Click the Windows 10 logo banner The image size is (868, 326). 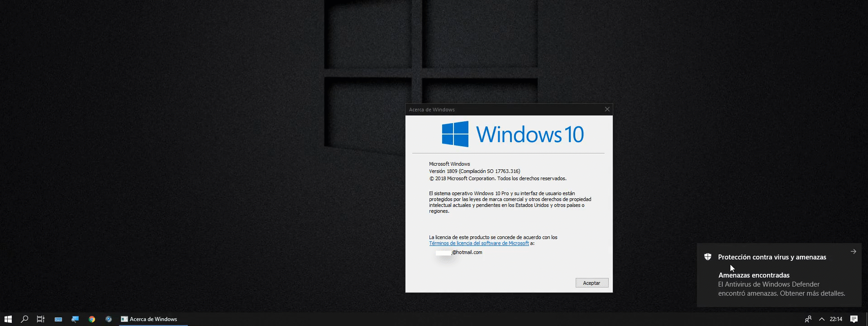tap(513, 134)
